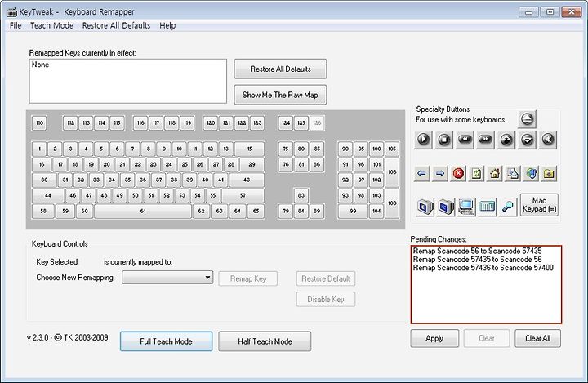Select keyboard key 58
The width and height of the screenshot is (588, 383).
click(x=43, y=212)
